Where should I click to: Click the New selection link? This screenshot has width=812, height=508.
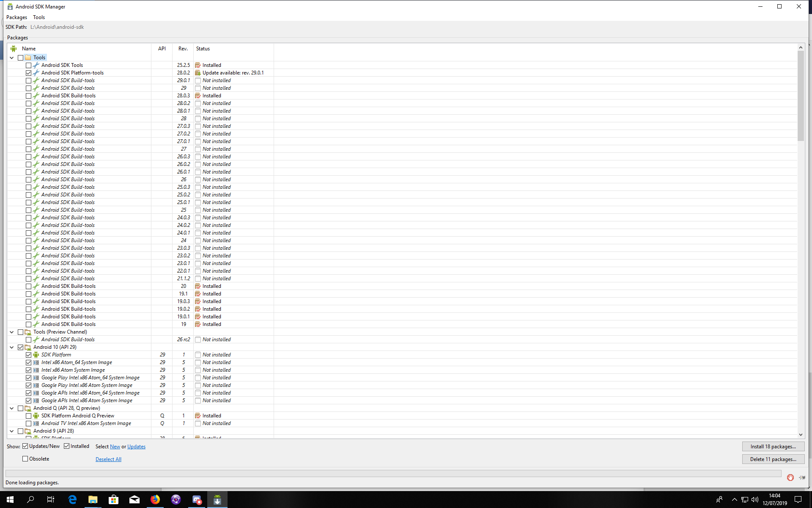[115, 447]
